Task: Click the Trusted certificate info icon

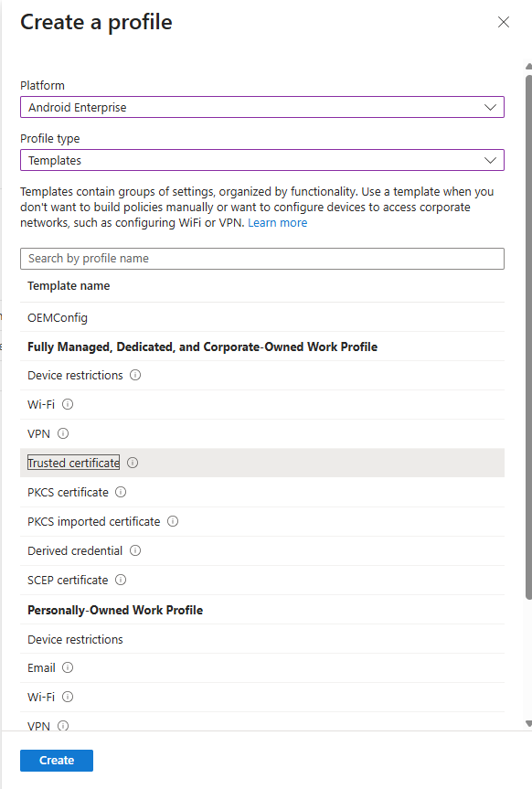Action: [x=132, y=463]
